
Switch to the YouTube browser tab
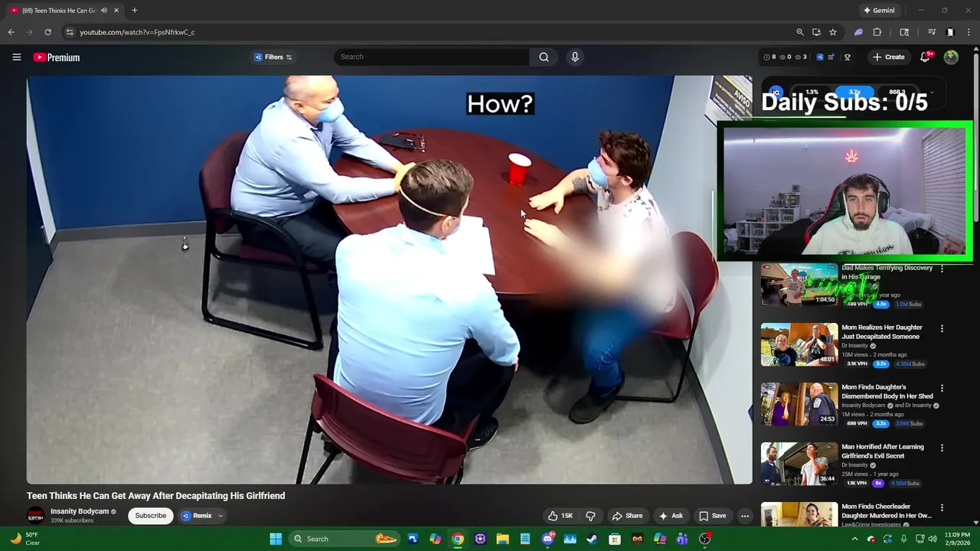click(x=64, y=11)
